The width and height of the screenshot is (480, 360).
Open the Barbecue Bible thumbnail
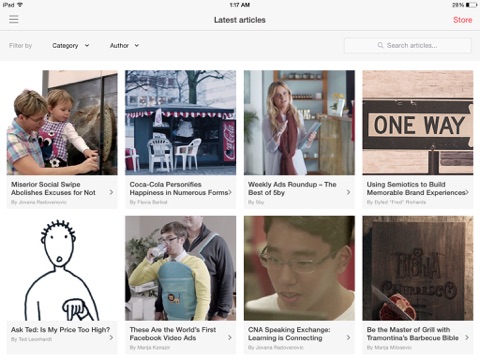coord(418,268)
